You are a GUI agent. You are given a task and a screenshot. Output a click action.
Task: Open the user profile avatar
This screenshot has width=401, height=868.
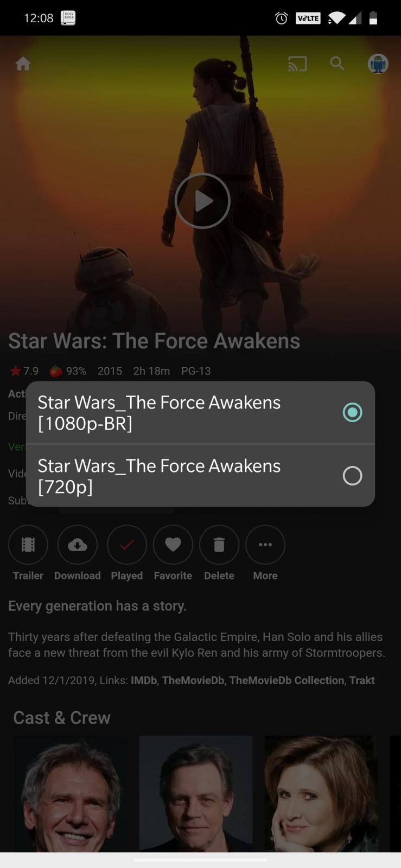378,64
